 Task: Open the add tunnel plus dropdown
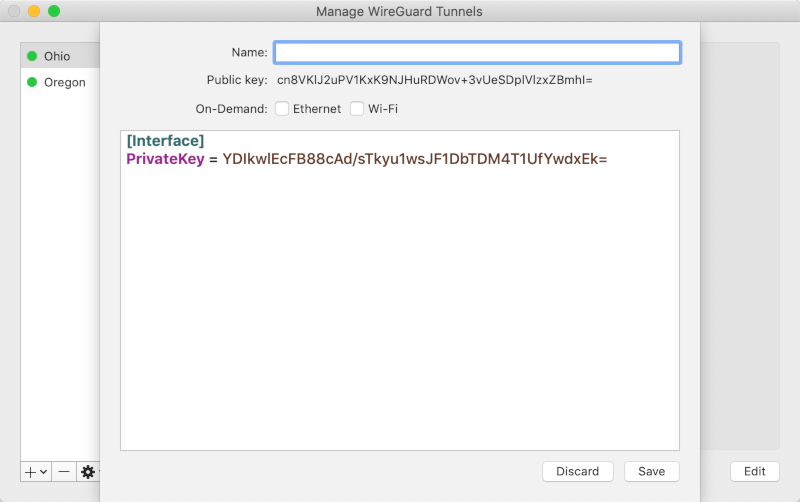(36, 472)
